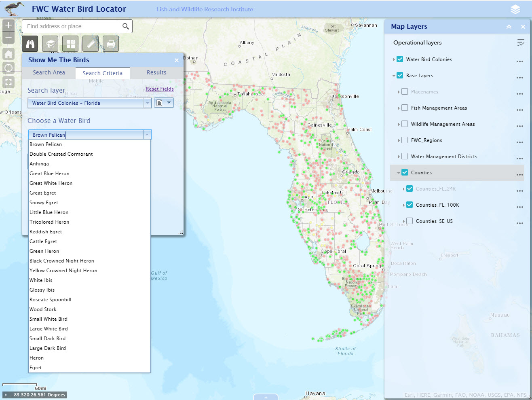Switch to the Results tab

(x=156, y=72)
